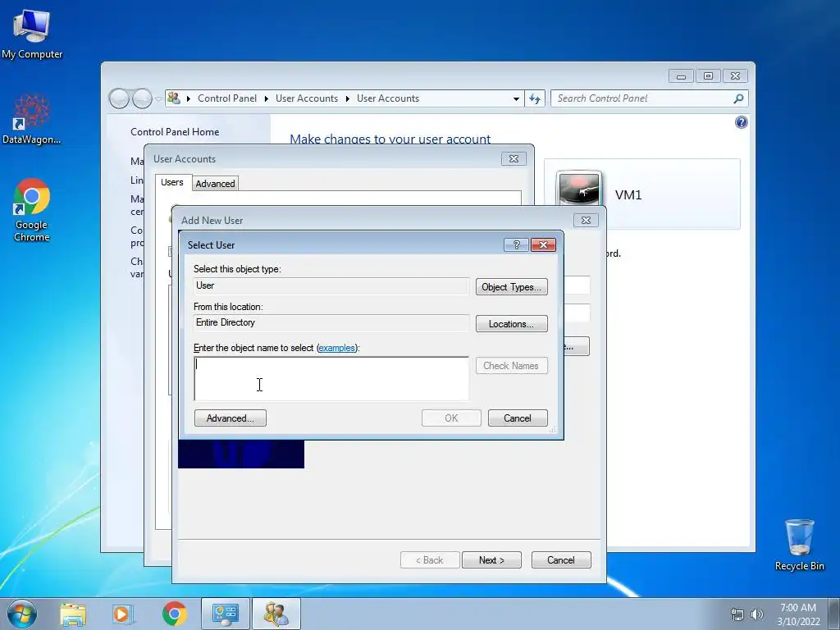This screenshot has height=630, width=840.
Task: Click the help question mark in Select User
Action: pyautogui.click(x=517, y=244)
